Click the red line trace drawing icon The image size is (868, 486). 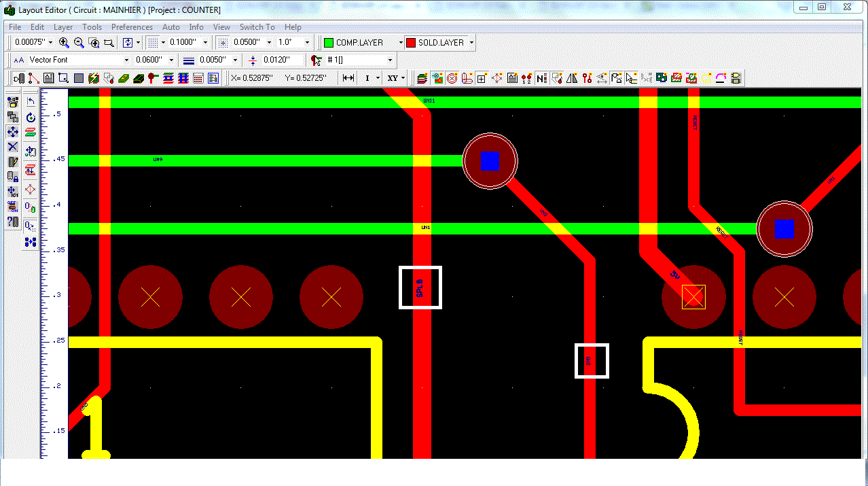click(x=33, y=78)
